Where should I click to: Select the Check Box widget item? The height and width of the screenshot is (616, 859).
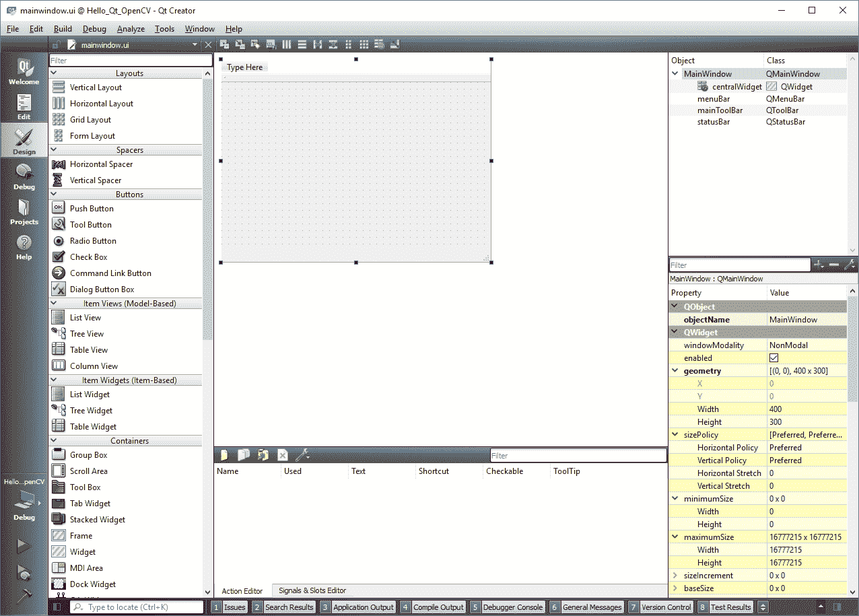(88, 257)
